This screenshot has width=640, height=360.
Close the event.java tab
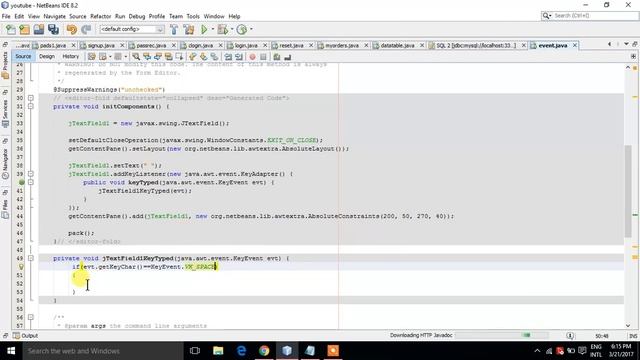click(575, 45)
